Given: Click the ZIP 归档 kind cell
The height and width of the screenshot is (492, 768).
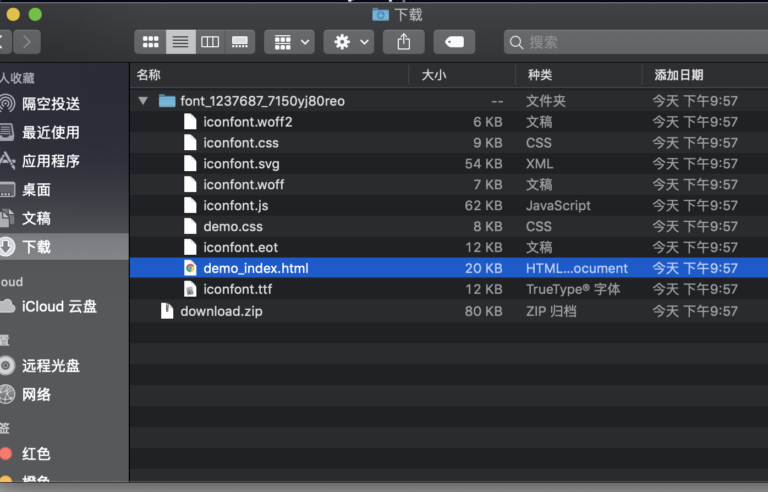Looking at the screenshot, I should [551, 311].
